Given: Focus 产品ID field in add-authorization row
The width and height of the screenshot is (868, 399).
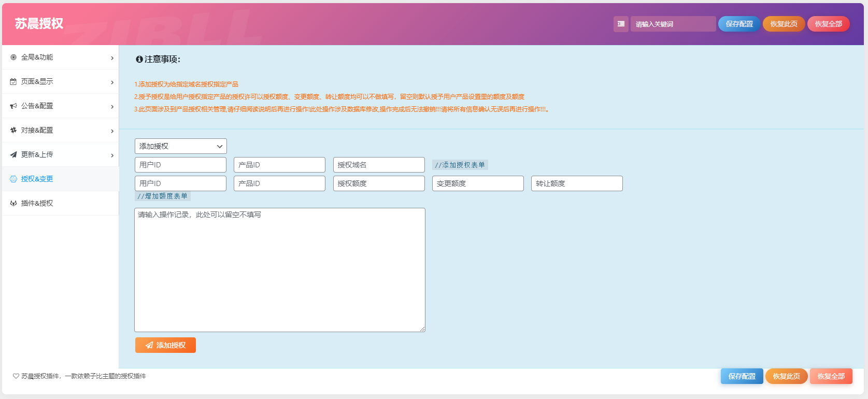Looking at the screenshot, I should tap(279, 165).
